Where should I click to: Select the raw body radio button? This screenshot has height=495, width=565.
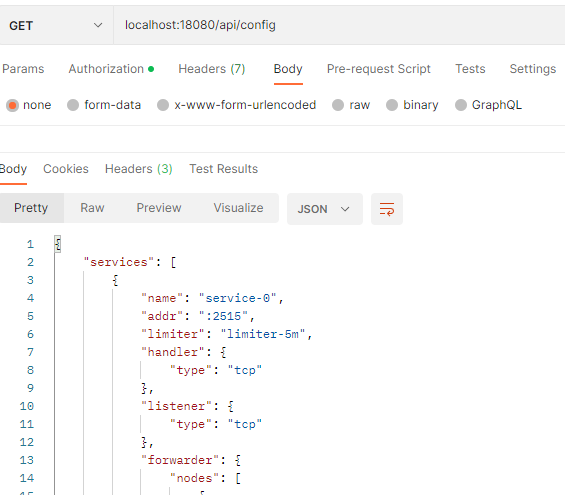338,105
